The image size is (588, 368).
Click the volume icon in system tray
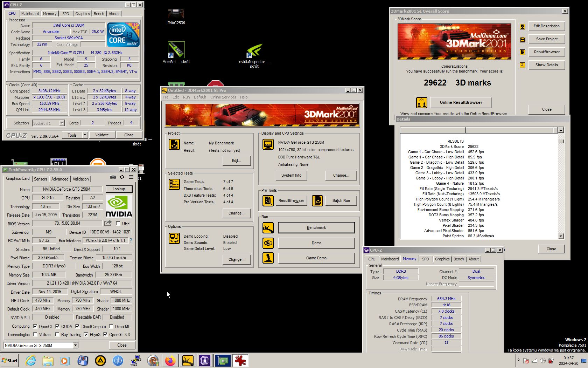pos(543,361)
